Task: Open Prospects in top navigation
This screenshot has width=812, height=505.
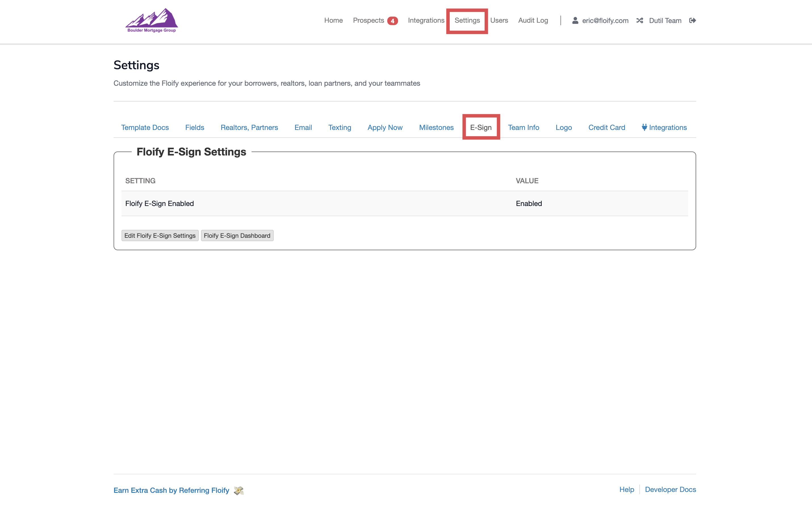Action: click(368, 20)
